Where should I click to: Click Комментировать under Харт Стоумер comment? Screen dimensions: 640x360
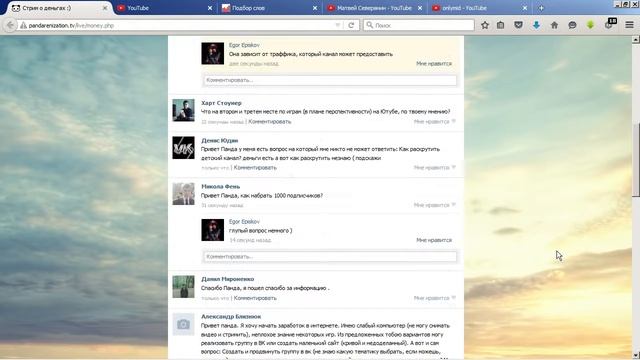pos(270,122)
